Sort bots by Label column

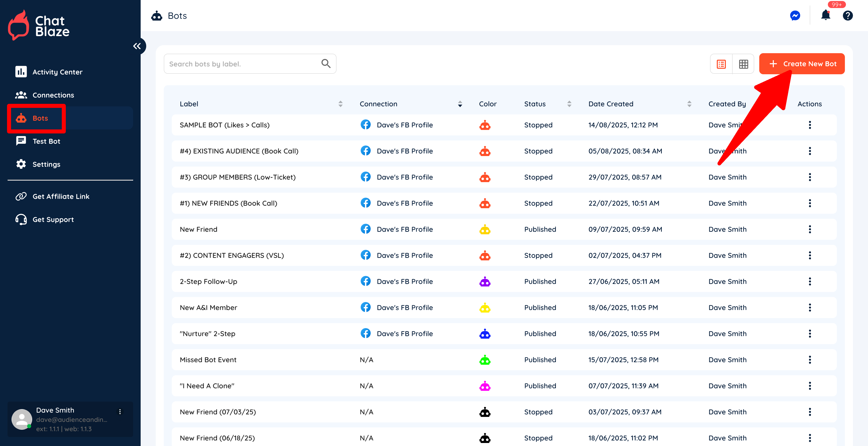340,104
